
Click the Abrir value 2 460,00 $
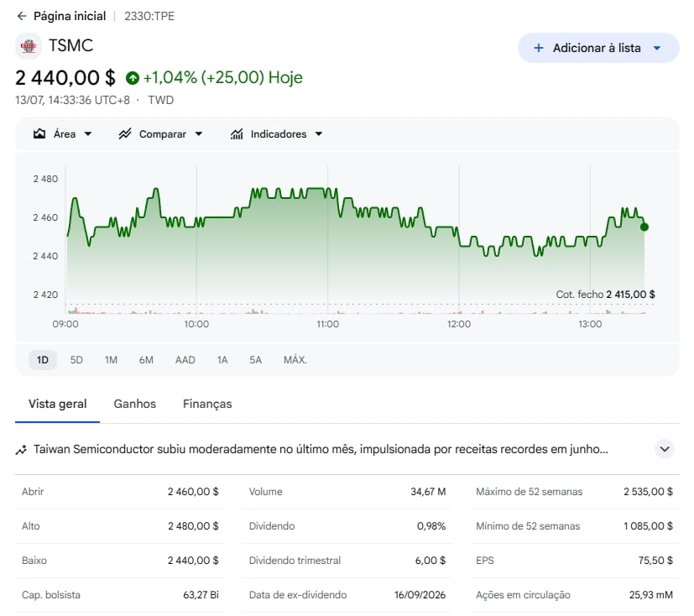pos(193,492)
